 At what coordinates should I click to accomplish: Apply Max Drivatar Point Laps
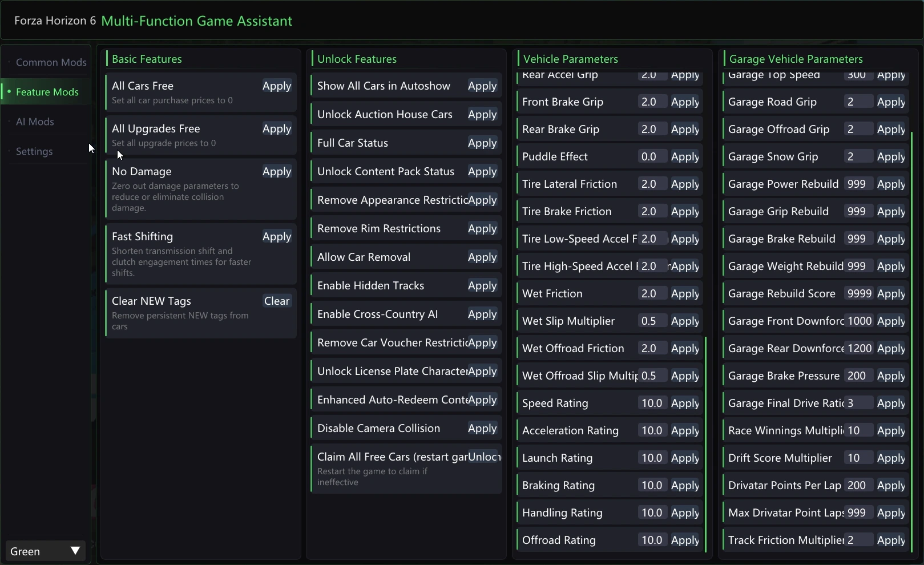(891, 512)
